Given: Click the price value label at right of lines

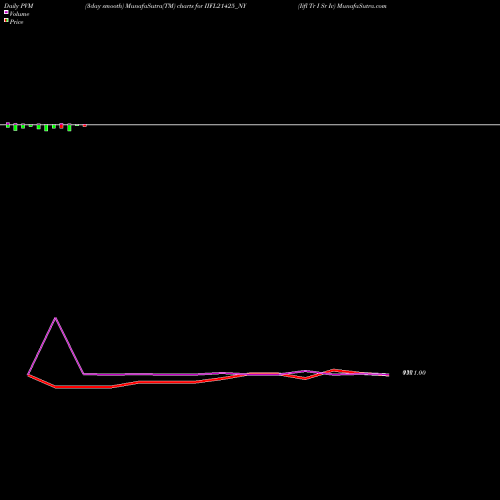Looking at the screenshot, I should click(x=414, y=373).
